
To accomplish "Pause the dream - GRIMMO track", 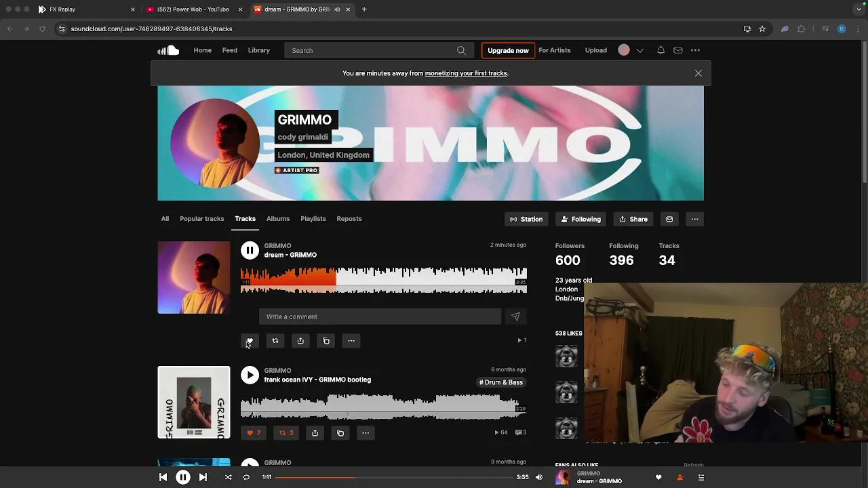I will [250, 251].
